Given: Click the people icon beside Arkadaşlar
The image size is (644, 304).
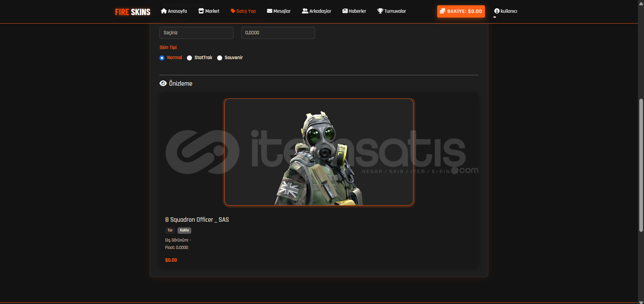Looking at the screenshot, I should point(305,11).
